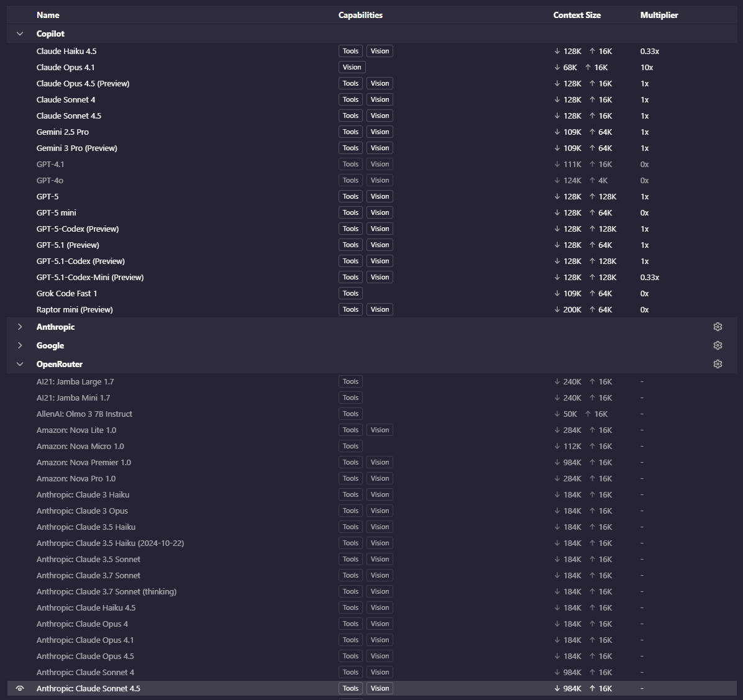This screenshot has height=700, width=743.
Task: Select Anthropic: Claude Opus 4 row
Action: pos(372,624)
